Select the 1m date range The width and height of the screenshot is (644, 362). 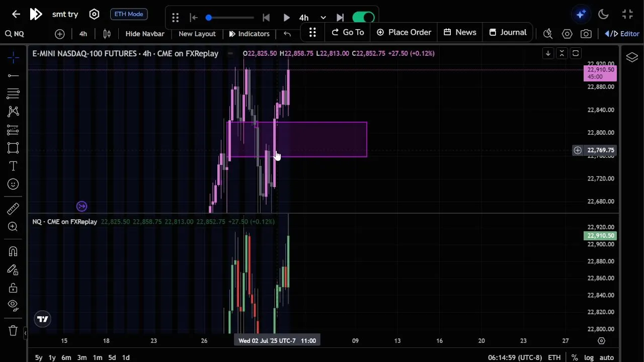(98, 357)
